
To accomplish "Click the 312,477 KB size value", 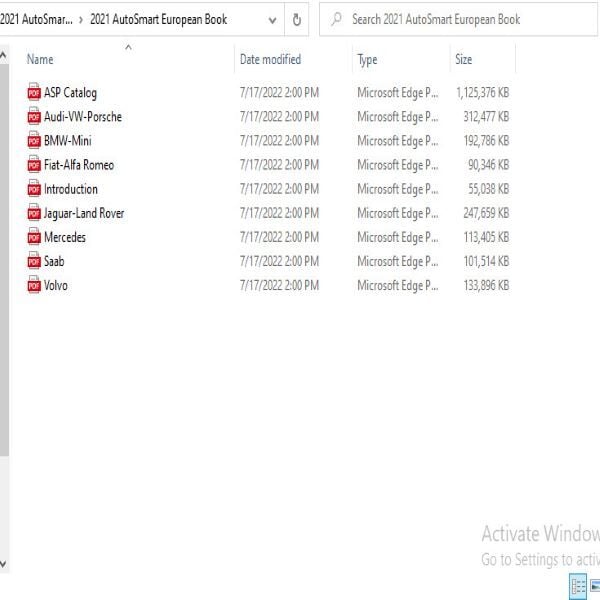I will click(486, 116).
